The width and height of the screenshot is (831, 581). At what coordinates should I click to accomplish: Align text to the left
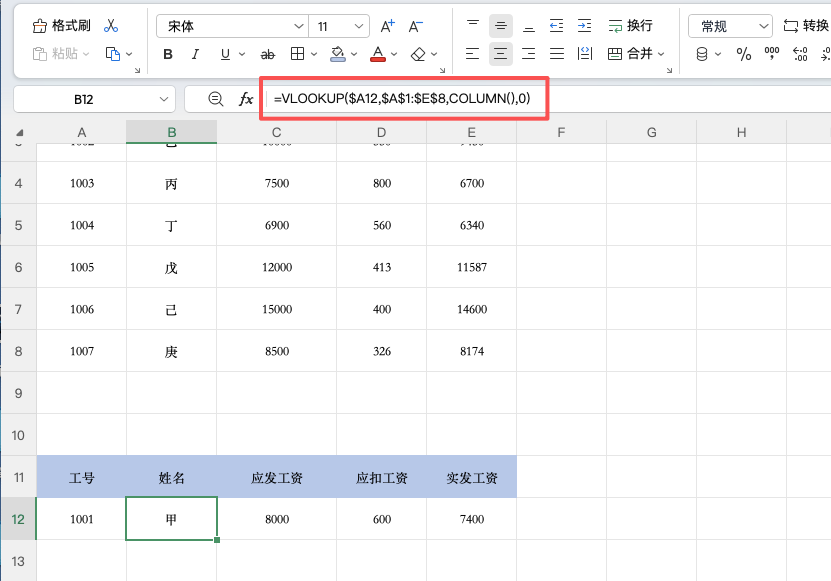(x=472, y=54)
